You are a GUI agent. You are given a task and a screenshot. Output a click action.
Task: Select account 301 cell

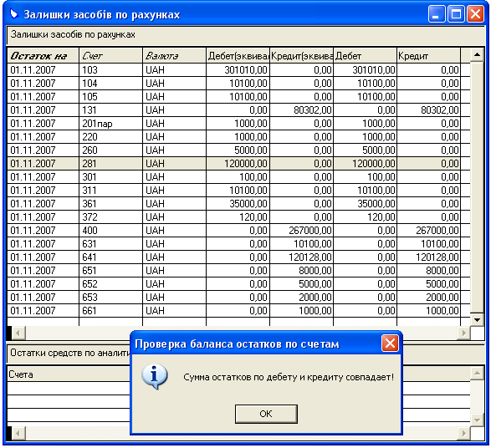(x=111, y=177)
